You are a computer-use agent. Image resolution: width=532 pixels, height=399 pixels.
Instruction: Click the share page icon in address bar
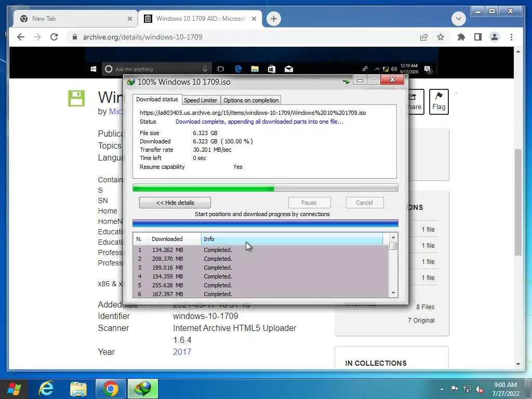pyautogui.click(x=424, y=37)
